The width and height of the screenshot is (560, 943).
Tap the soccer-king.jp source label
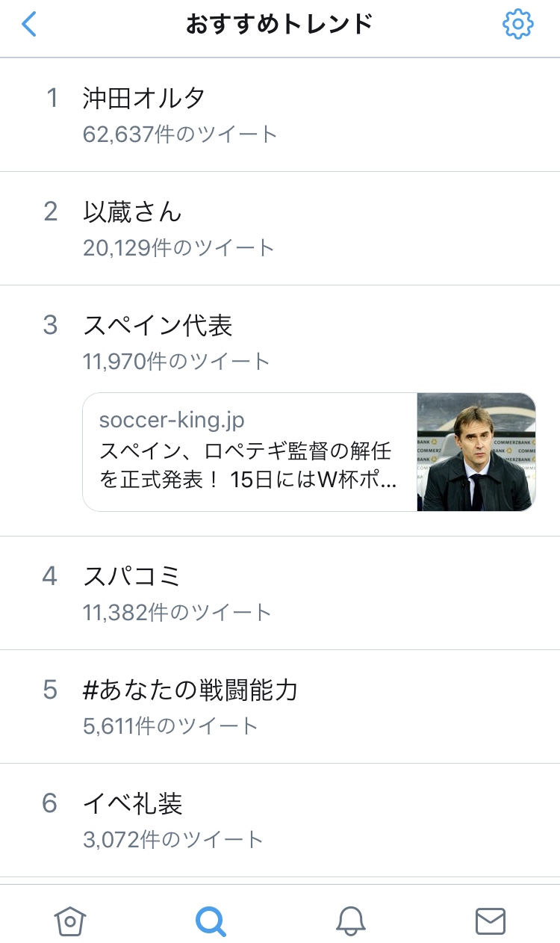pos(172,421)
